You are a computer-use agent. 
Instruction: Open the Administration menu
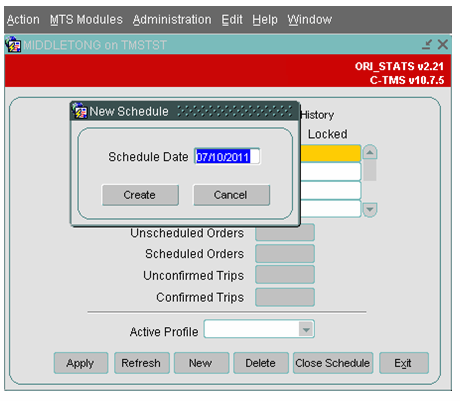tap(172, 20)
